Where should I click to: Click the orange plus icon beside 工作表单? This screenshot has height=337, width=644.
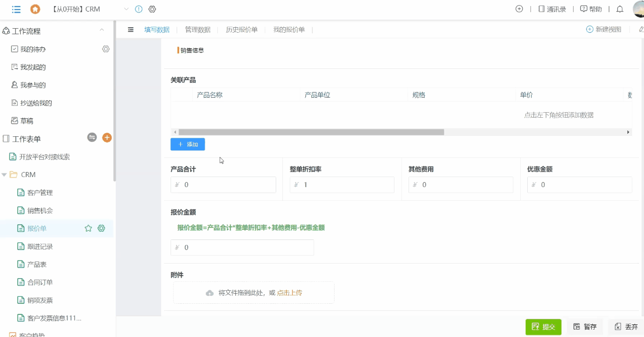pos(107,137)
